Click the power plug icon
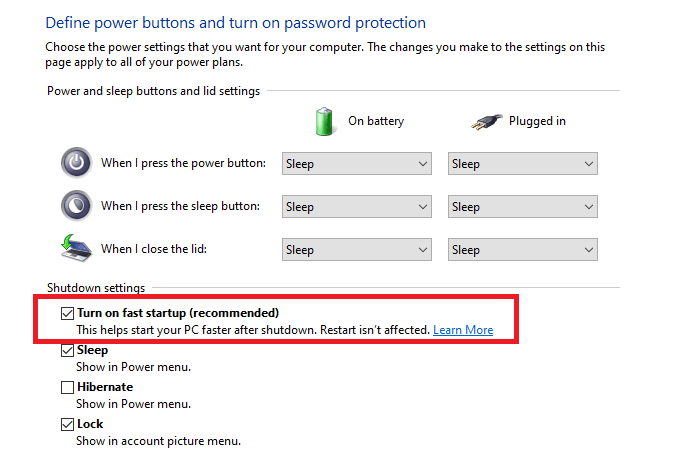Image resolution: width=698 pixels, height=459 pixels. 487,121
